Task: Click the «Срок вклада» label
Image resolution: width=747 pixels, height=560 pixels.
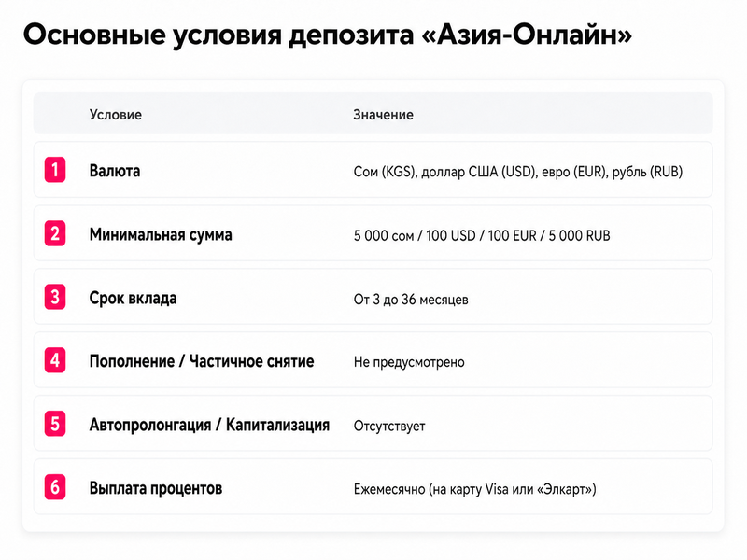Action: [x=133, y=298]
